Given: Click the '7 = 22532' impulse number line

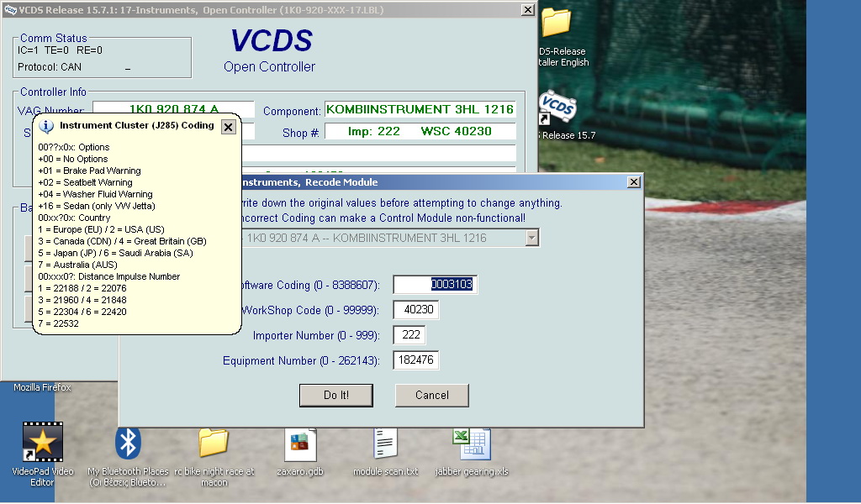Looking at the screenshot, I should pyautogui.click(x=58, y=323).
